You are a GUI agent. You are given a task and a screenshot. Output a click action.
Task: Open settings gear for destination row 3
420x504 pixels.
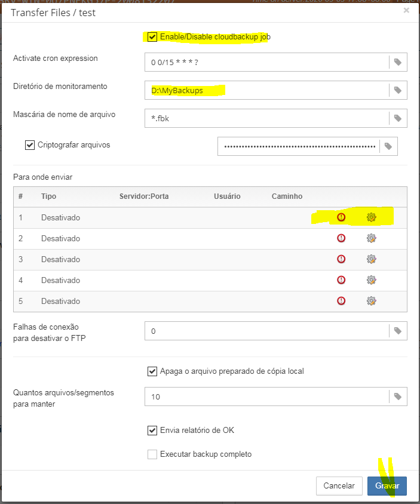pos(371,259)
